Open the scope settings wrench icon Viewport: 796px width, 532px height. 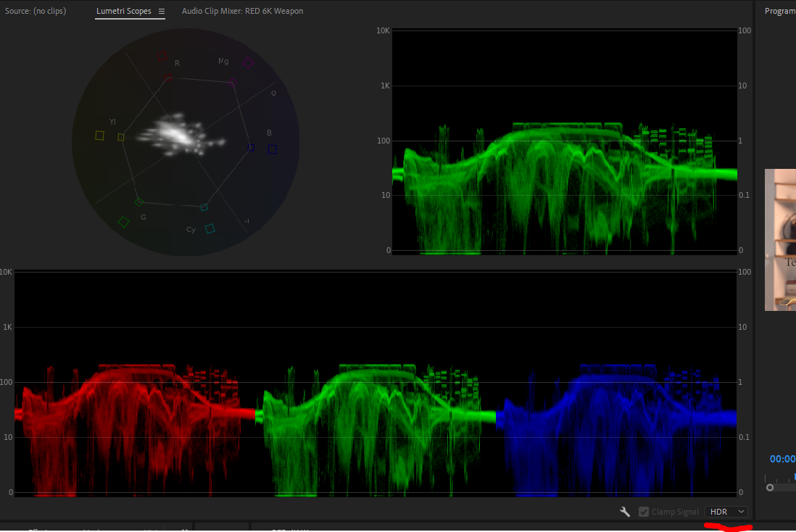[624, 512]
